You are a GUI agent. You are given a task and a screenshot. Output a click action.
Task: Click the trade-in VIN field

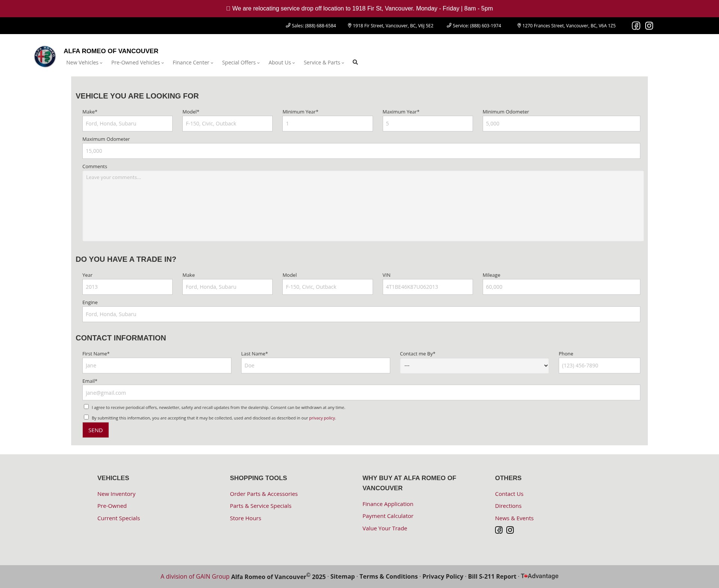point(428,287)
